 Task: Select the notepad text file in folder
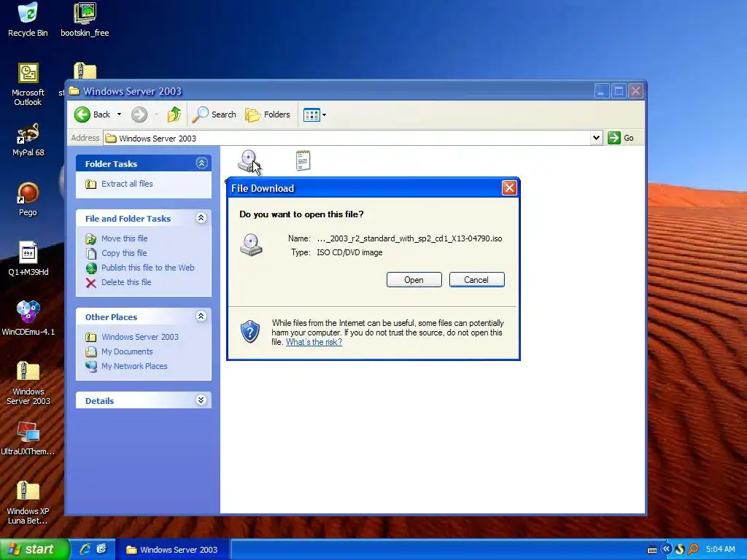click(303, 160)
